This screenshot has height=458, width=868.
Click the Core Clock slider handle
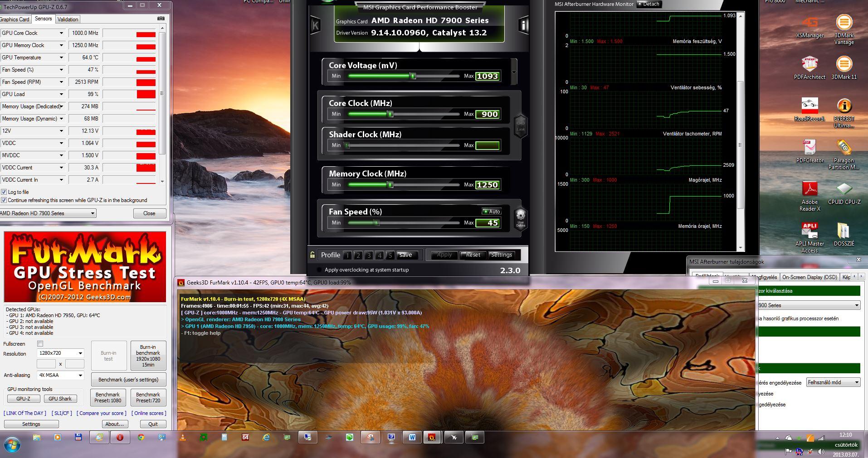click(x=390, y=114)
